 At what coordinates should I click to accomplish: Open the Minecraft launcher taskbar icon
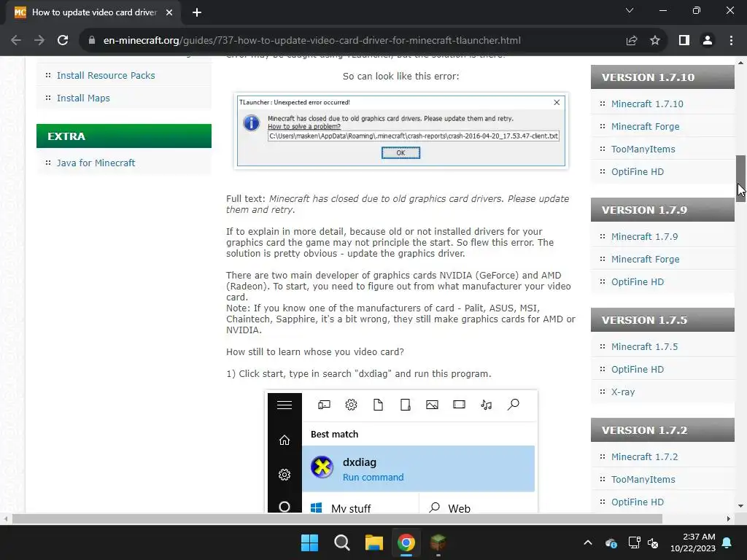click(x=438, y=542)
